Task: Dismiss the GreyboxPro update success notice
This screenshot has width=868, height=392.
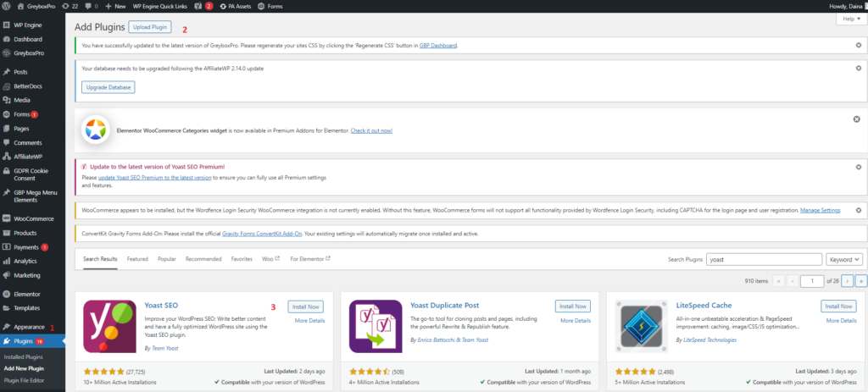Action: tap(858, 45)
